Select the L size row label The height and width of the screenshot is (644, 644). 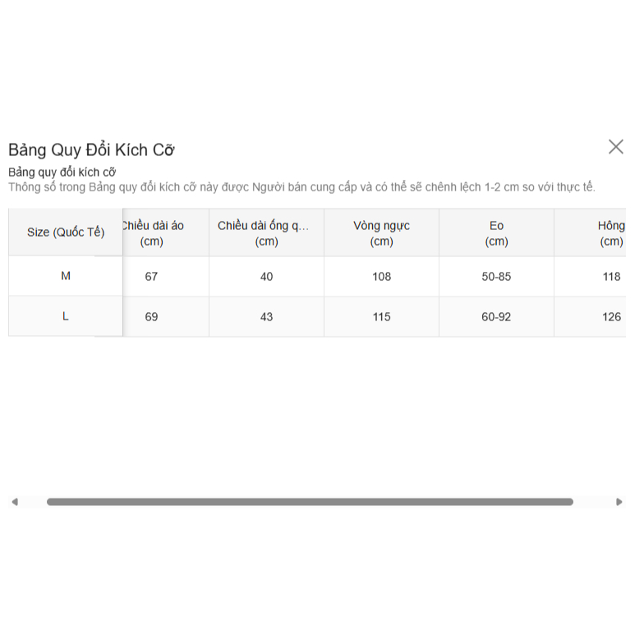[x=66, y=316]
